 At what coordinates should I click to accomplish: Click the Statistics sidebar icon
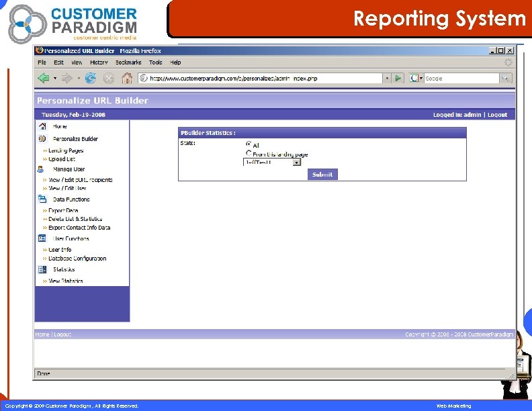42,269
